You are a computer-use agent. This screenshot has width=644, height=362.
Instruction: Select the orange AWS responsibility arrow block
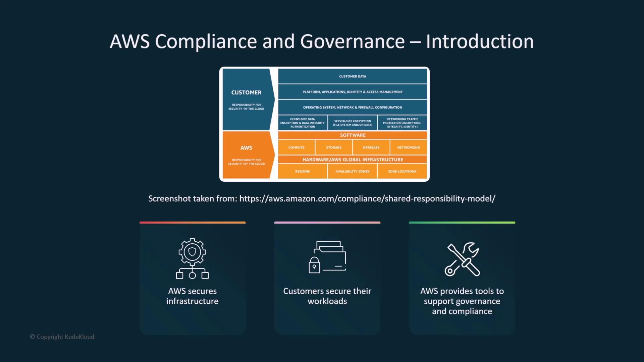click(x=247, y=155)
